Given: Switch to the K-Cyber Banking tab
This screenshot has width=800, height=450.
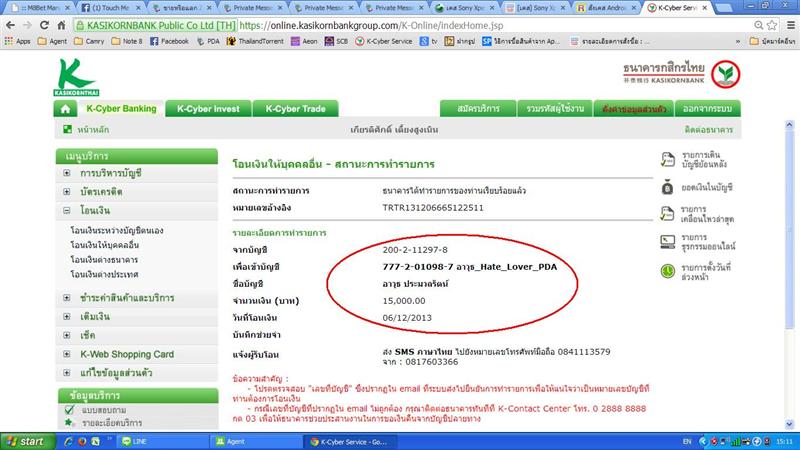Looking at the screenshot, I should pos(121,109).
